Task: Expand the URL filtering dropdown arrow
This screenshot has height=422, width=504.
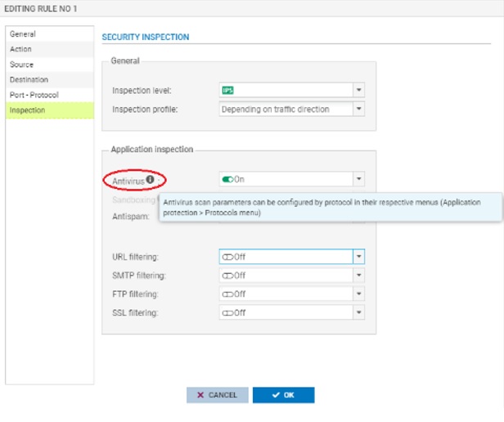Action: point(358,257)
